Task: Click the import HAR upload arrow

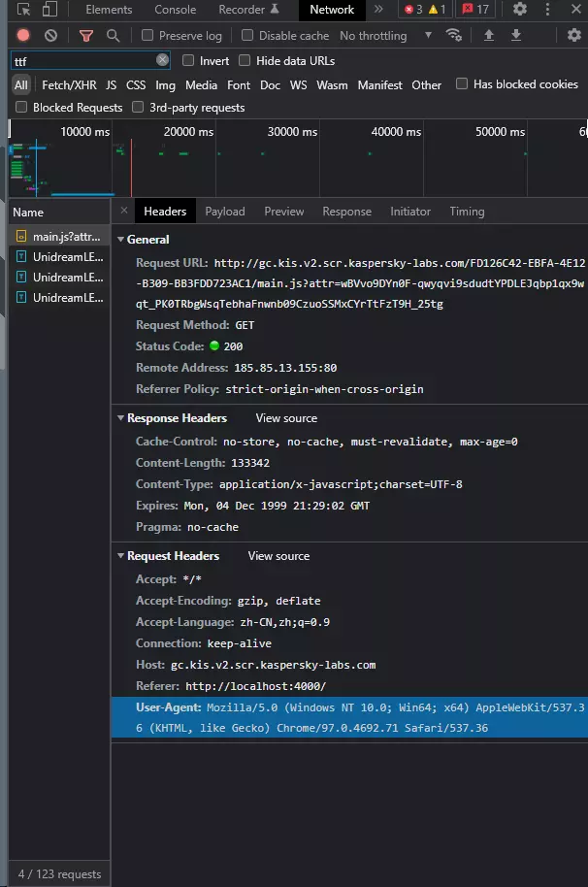Action: click(489, 36)
